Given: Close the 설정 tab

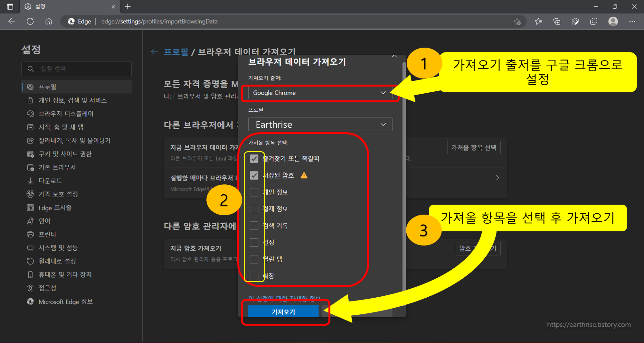Looking at the screenshot, I should coord(113,6).
